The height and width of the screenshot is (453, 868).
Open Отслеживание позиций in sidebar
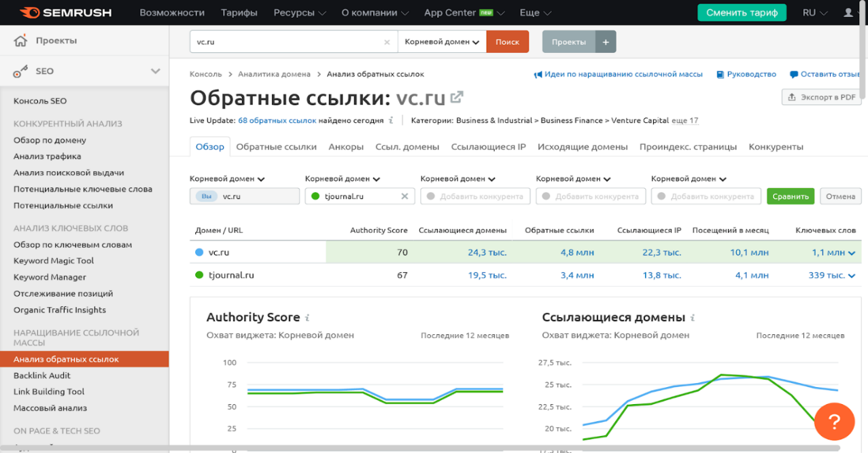(63, 294)
